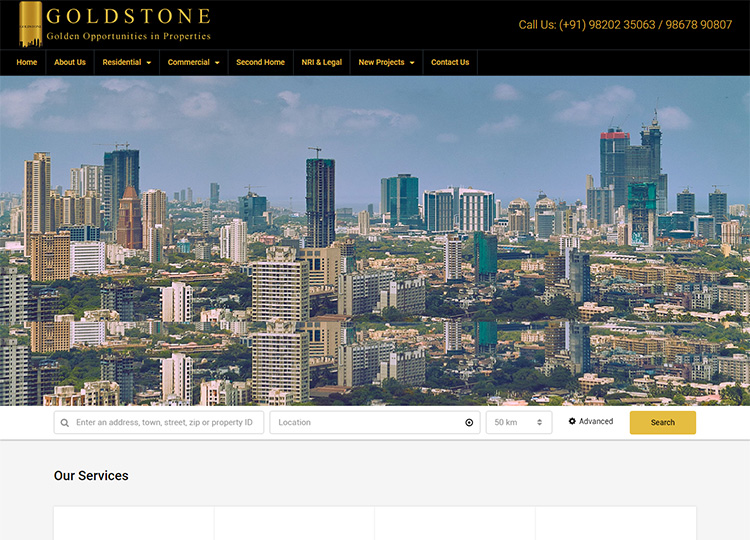
Task: Click the locate-me target icon in the Location field
Action: pyautogui.click(x=469, y=422)
